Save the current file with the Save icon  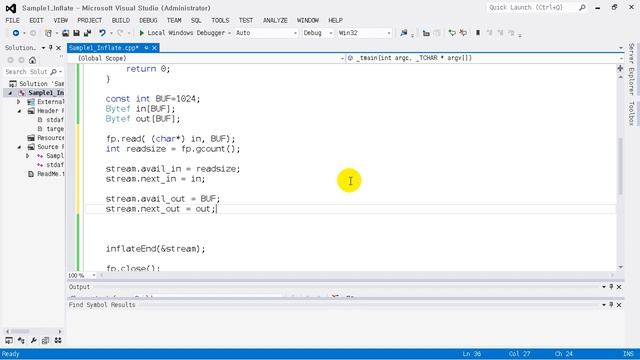click(76, 33)
